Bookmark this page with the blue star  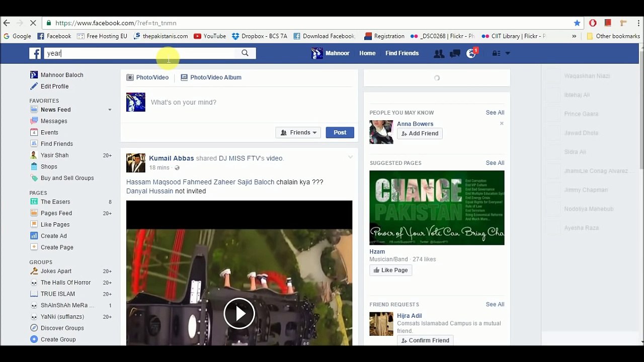(x=577, y=23)
